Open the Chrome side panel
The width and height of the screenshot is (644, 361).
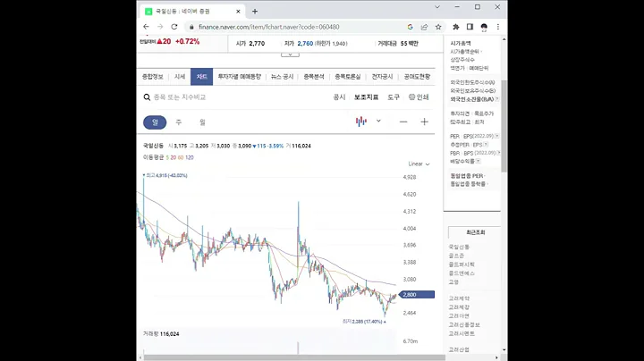pos(470,27)
